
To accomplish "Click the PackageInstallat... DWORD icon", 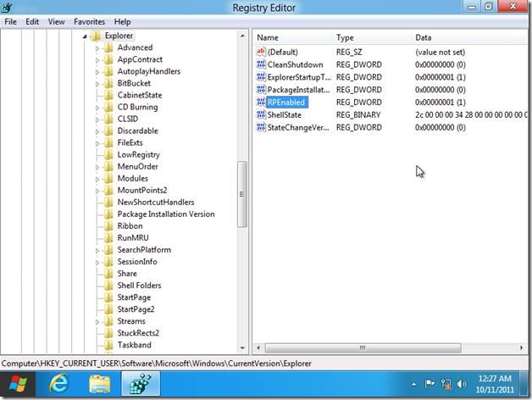I will pyautogui.click(x=261, y=89).
